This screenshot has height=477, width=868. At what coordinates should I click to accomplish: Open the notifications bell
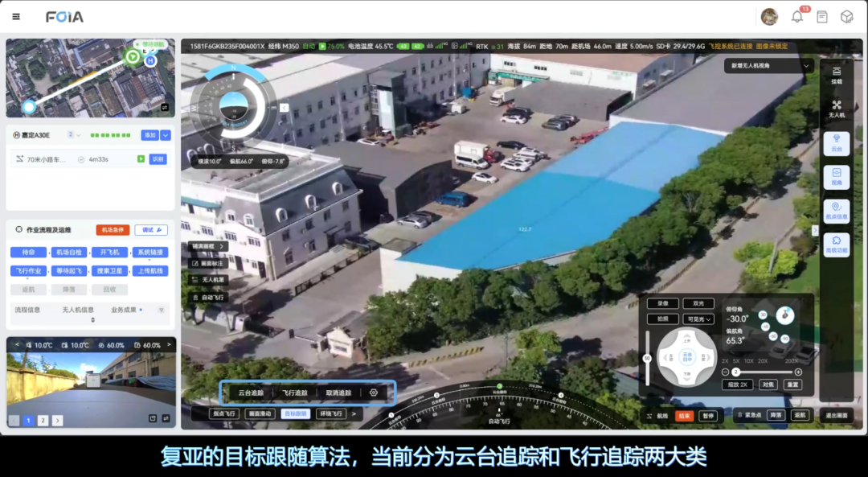797,17
